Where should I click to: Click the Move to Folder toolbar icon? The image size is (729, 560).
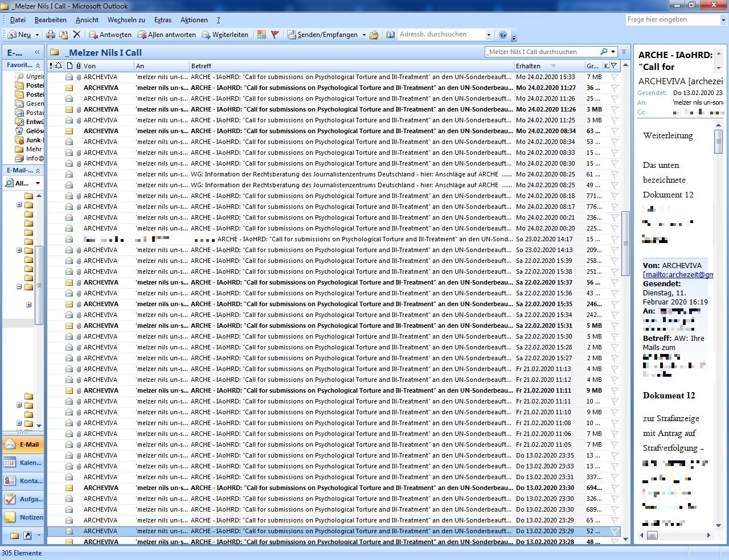64,35
